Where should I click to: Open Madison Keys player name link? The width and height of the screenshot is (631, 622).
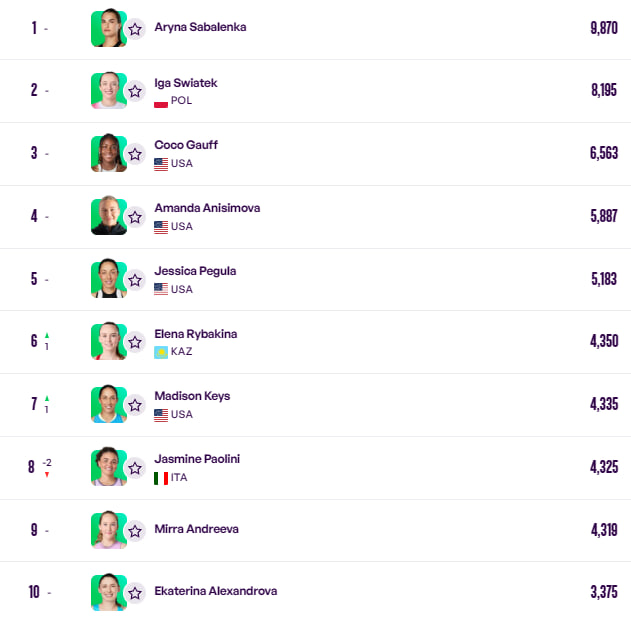tap(192, 396)
